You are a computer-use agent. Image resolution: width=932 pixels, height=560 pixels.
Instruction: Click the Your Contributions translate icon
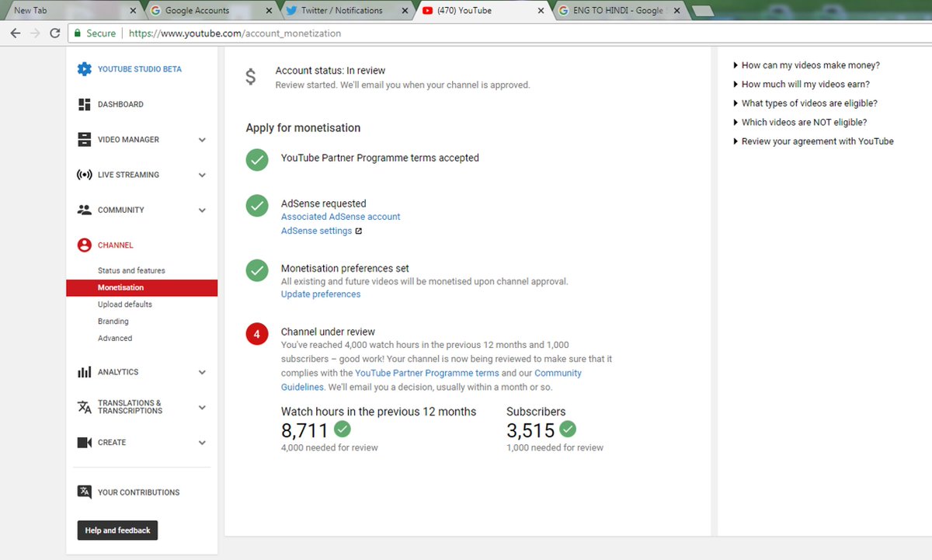click(x=85, y=492)
